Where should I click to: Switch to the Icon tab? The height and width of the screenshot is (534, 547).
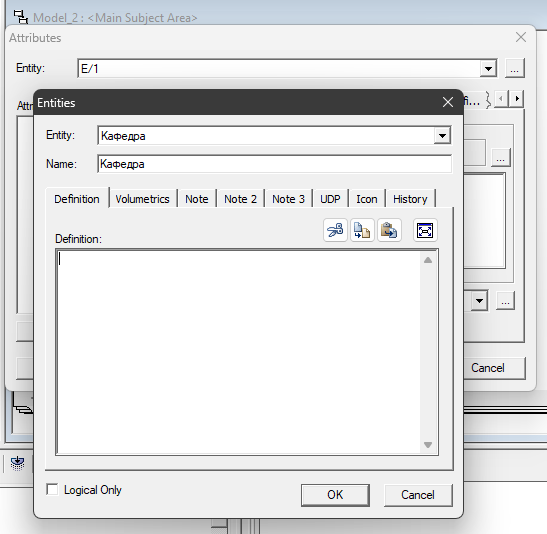click(367, 199)
